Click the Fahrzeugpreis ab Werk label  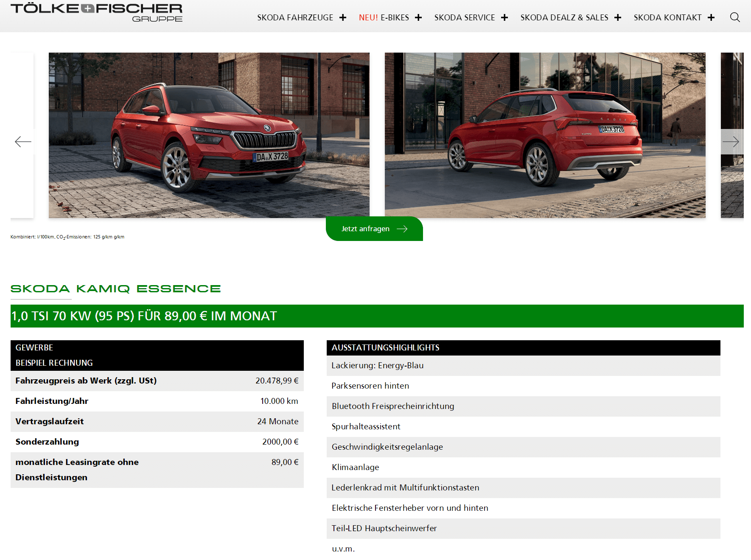86,381
